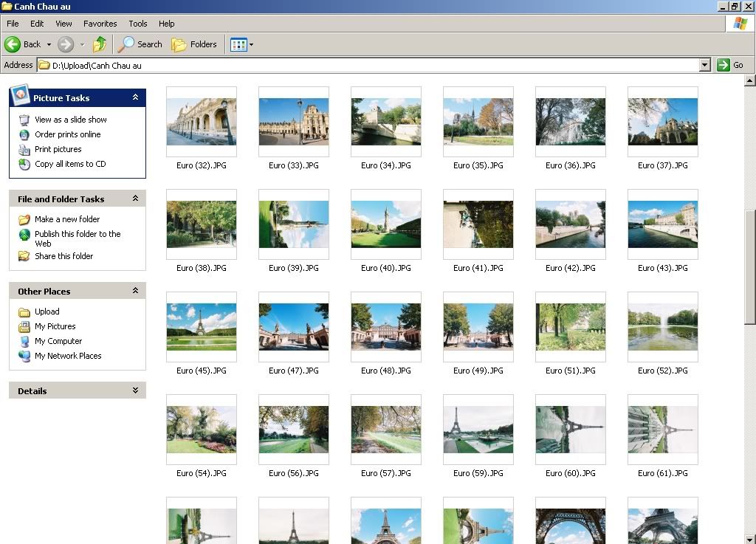The height and width of the screenshot is (544, 756).
Task: Click the slide show icon
Action: click(24, 120)
